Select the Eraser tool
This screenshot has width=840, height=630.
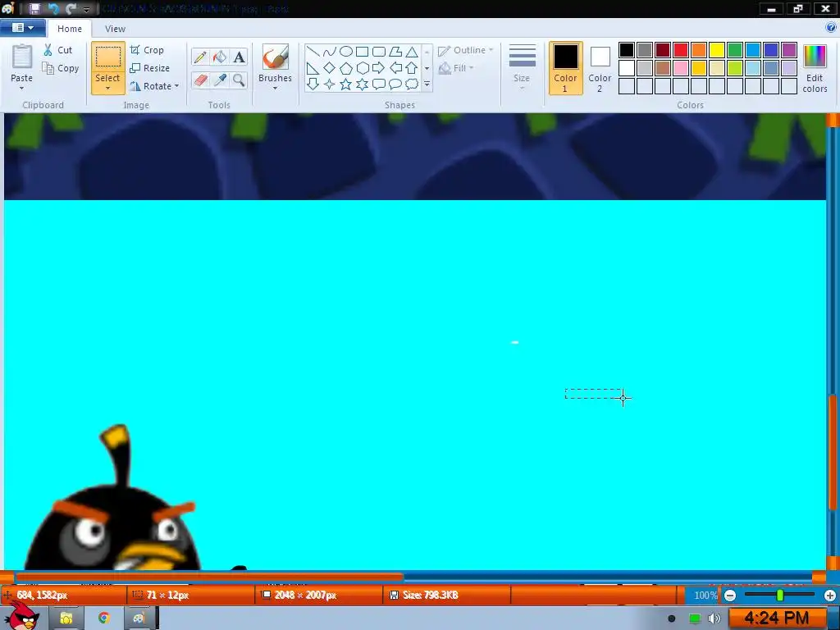[200, 80]
